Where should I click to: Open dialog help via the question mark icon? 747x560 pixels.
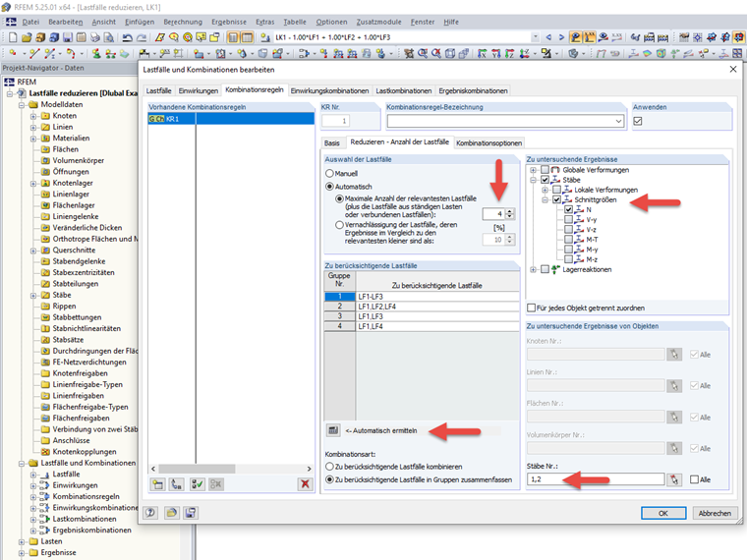(150, 513)
